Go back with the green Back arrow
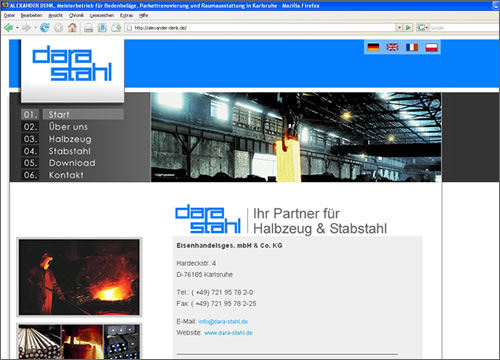The image size is (500, 360). click(8, 28)
